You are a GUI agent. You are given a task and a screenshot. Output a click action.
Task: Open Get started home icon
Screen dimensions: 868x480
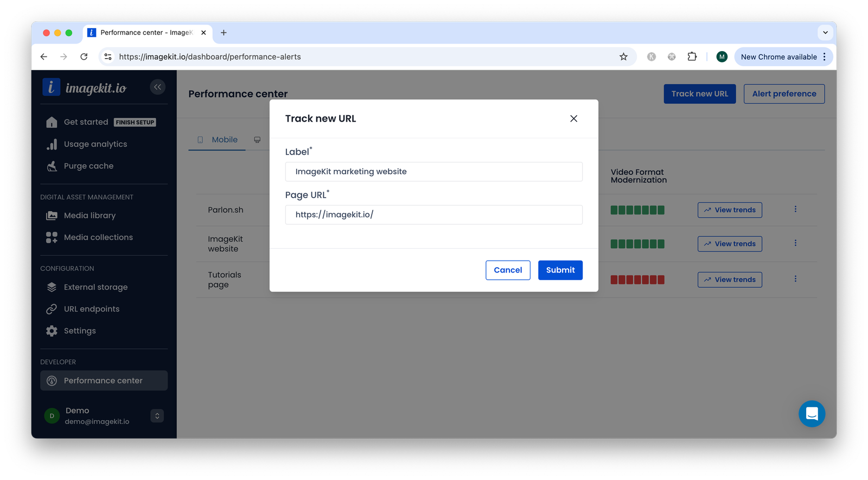tap(52, 122)
